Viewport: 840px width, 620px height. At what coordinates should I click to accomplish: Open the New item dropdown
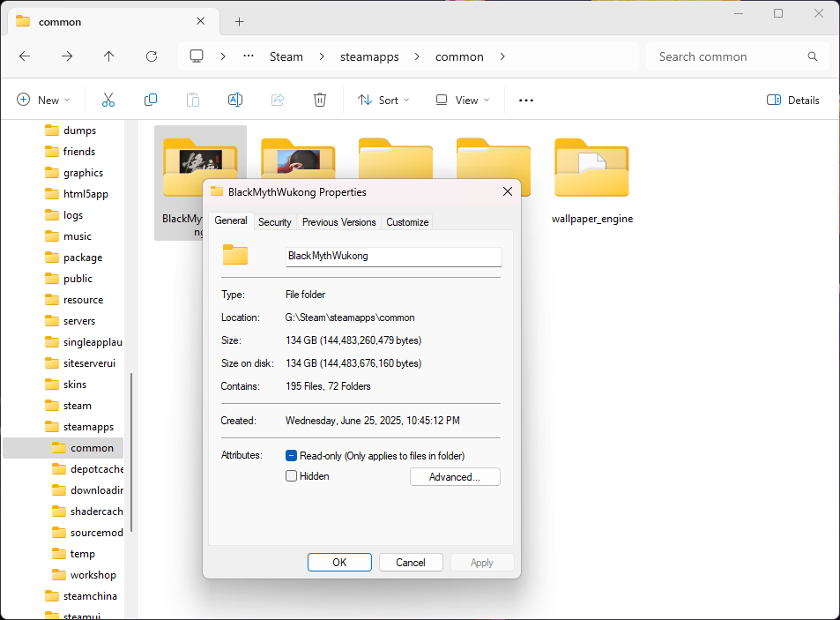coord(43,101)
